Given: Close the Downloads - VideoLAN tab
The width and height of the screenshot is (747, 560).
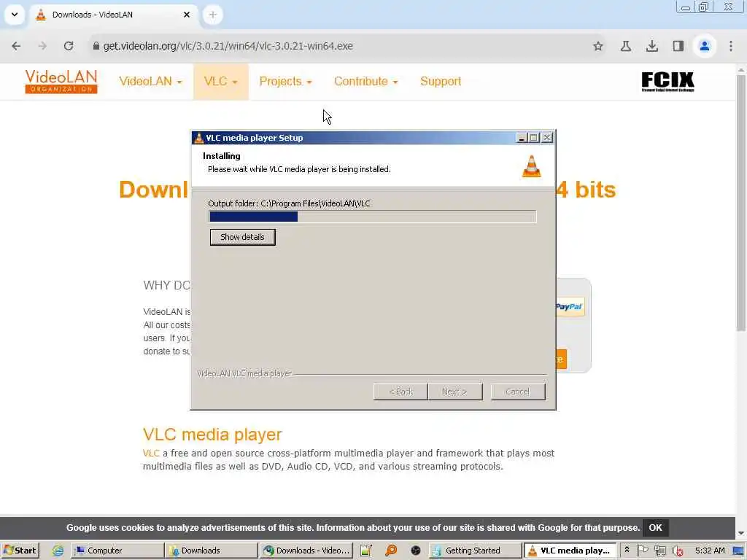Looking at the screenshot, I should (187, 15).
